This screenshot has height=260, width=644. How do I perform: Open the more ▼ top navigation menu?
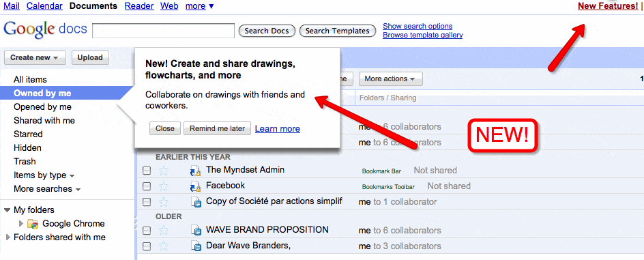click(200, 6)
